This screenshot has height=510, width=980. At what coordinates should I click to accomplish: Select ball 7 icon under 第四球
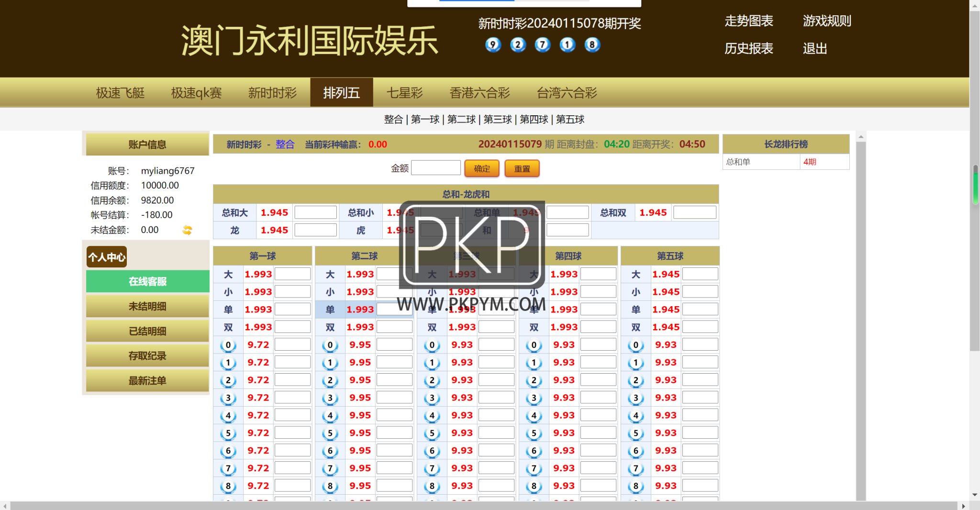click(x=534, y=468)
